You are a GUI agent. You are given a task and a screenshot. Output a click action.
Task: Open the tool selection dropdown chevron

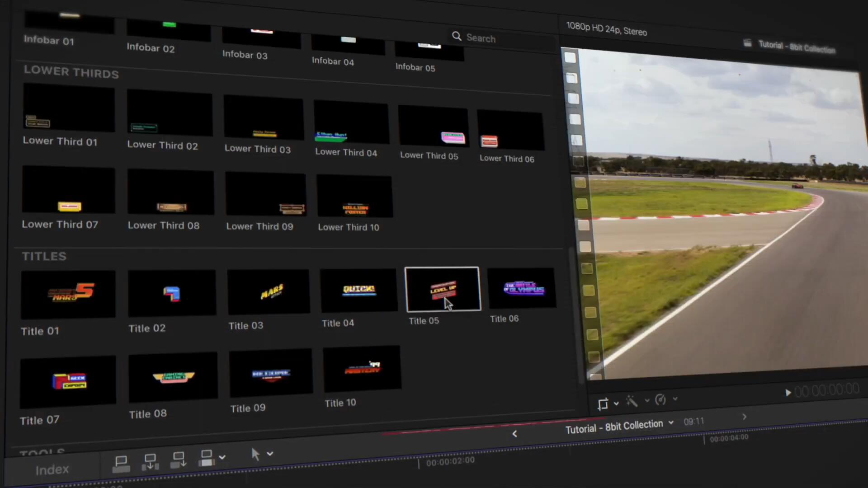click(x=270, y=453)
